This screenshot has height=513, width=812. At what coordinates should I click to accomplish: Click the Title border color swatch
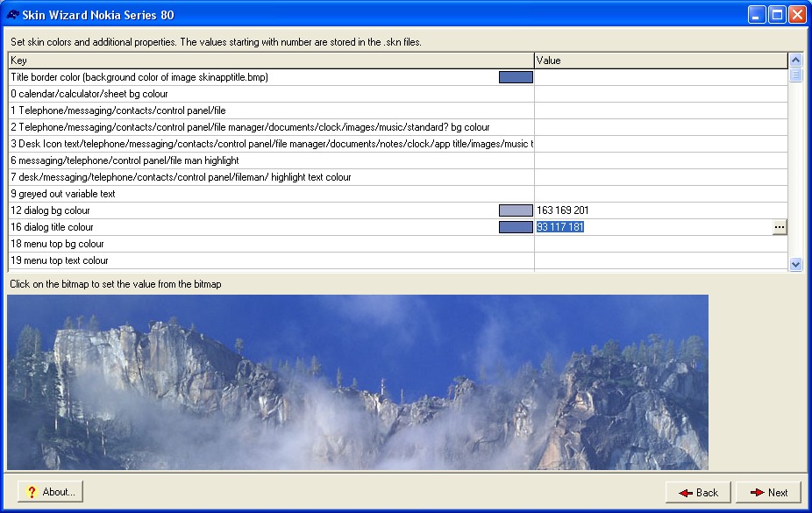coord(516,77)
